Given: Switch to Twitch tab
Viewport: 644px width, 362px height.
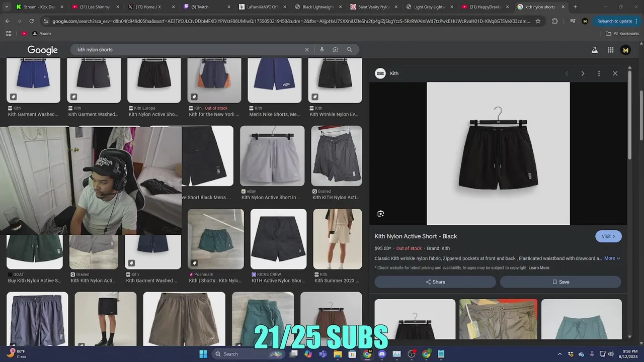Looking at the screenshot, I should 206,7.
